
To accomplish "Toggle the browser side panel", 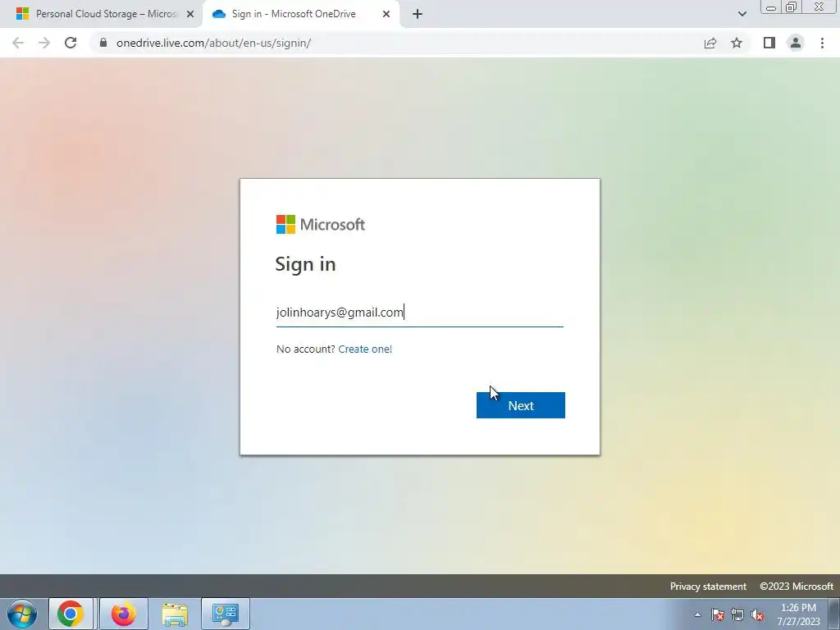I will click(x=769, y=43).
